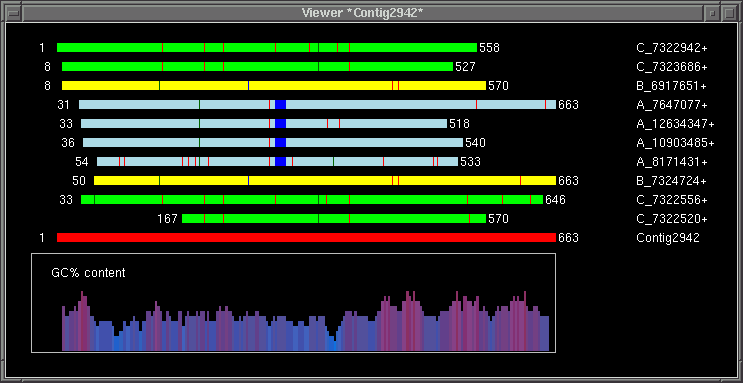Click the B_6917651+ read label

point(671,86)
